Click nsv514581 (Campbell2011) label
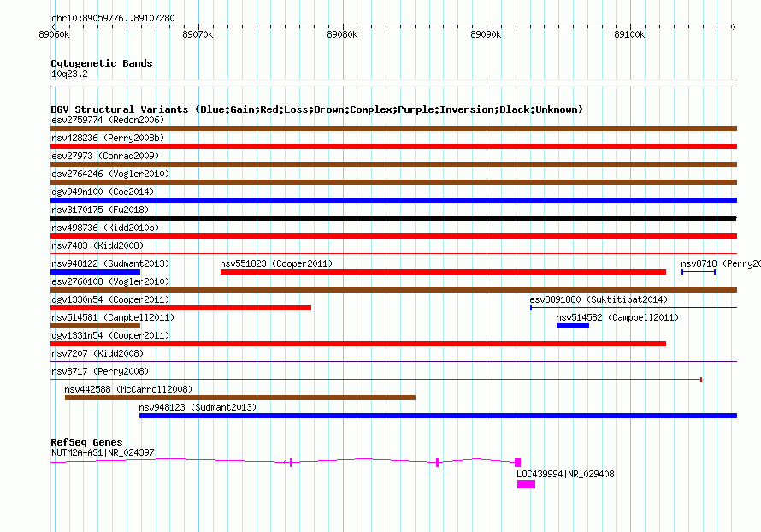This screenshot has height=532, width=761. 113,317
